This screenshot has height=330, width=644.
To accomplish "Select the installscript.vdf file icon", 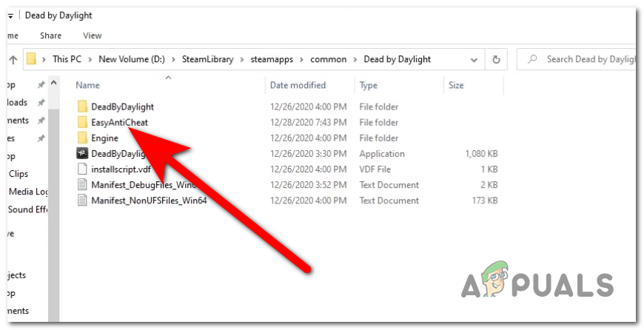I will [82, 169].
